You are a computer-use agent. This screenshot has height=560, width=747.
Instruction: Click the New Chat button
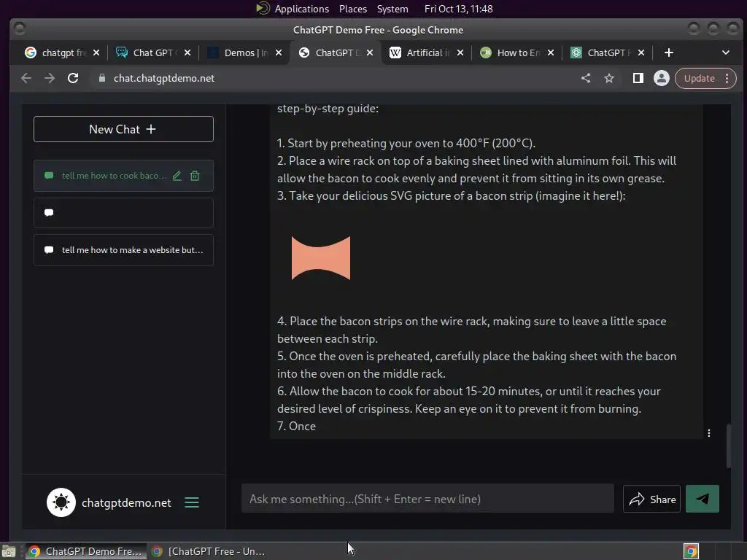[123, 129]
